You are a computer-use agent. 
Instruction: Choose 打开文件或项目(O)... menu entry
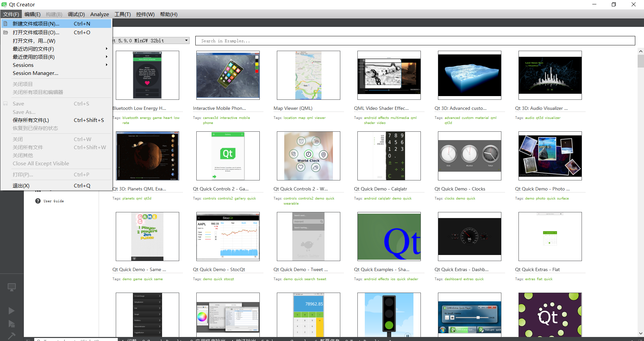[56, 32]
